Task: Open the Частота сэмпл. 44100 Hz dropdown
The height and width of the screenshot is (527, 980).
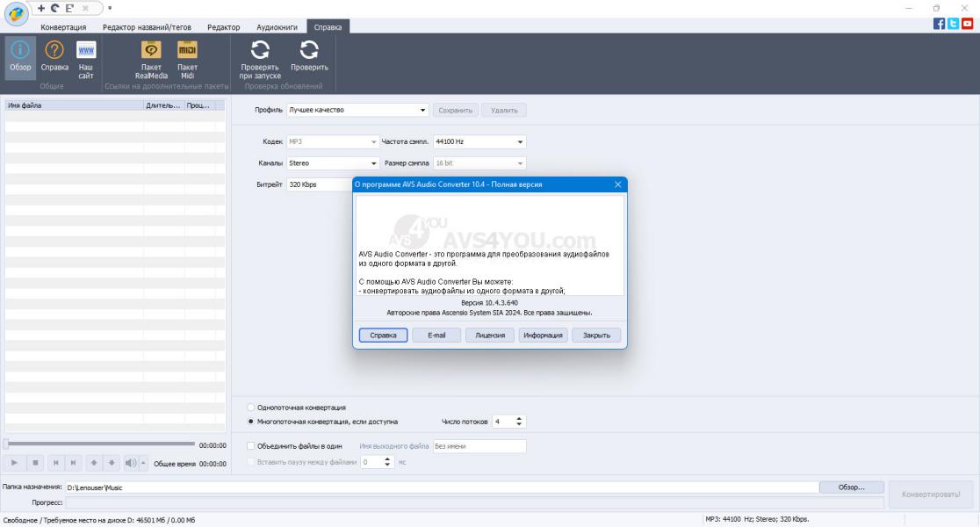Action: tap(479, 142)
